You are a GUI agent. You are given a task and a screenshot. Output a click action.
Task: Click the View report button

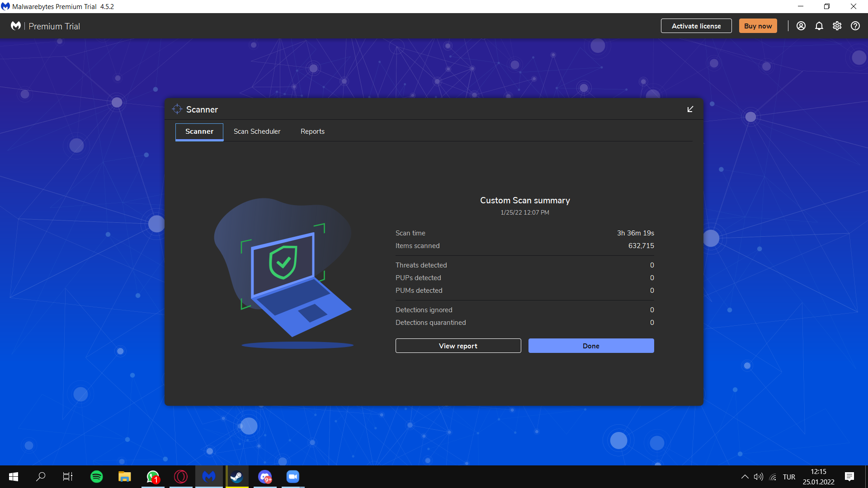coord(458,346)
